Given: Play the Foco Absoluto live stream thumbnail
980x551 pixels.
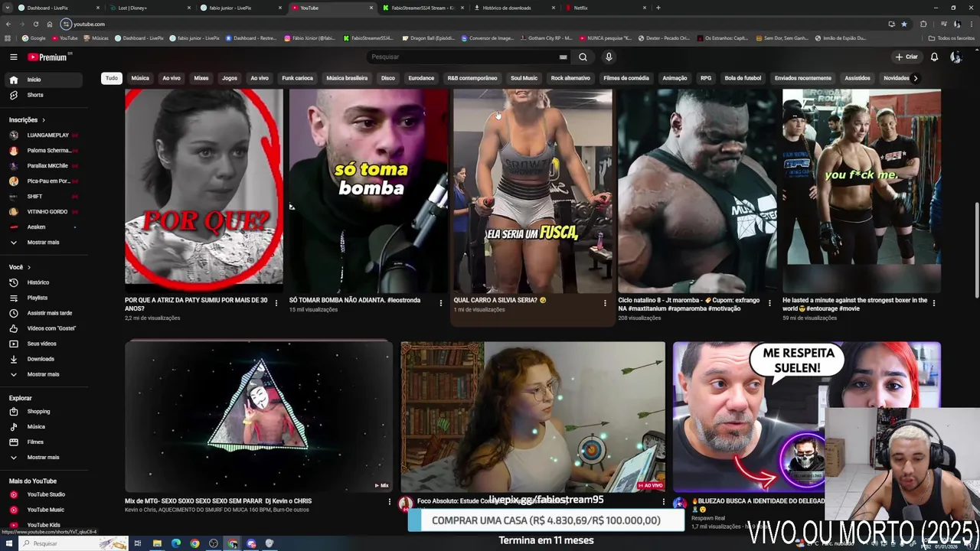Looking at the screenshot, I should tap(533, 416).
